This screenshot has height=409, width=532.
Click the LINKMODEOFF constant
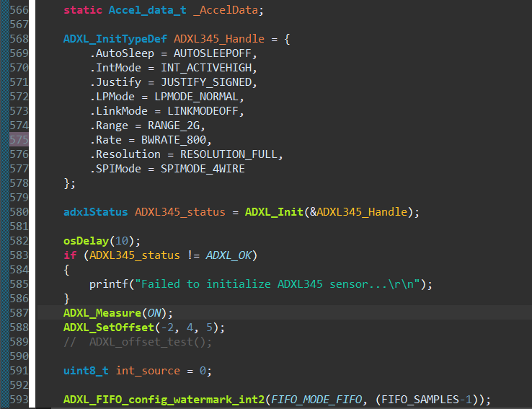coord(203,111)
